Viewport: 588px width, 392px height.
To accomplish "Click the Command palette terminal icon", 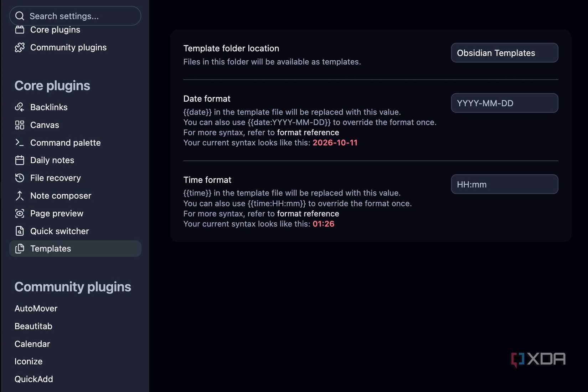I will (20, 143).
